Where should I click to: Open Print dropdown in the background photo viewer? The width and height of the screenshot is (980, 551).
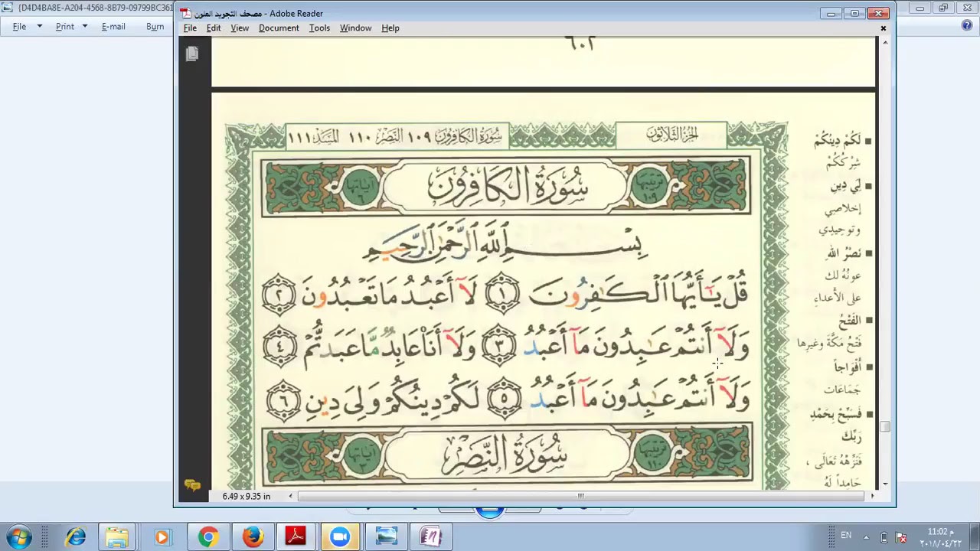click(70, 26)
